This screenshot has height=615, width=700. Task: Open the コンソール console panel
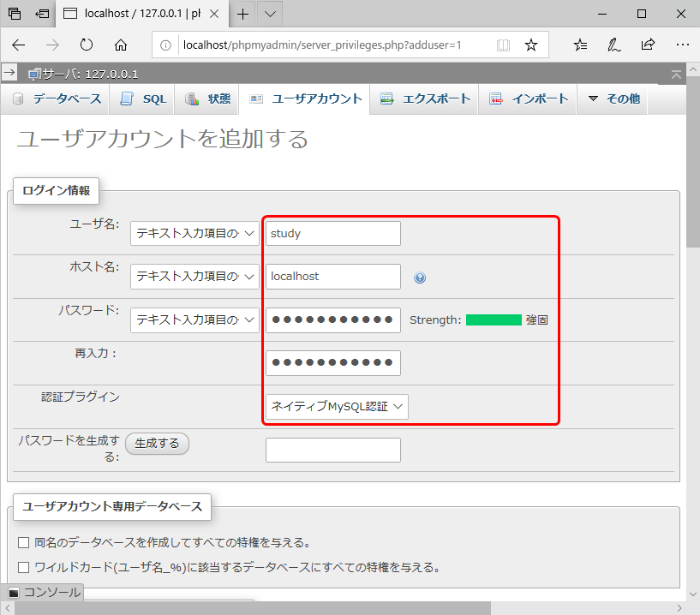(x=45, y=592)
